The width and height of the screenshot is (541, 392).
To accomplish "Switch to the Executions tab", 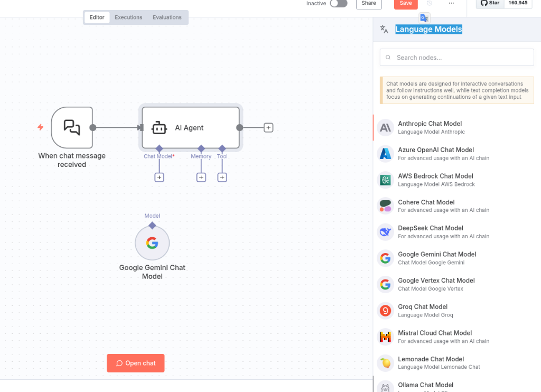I will (x=128, y=17).
